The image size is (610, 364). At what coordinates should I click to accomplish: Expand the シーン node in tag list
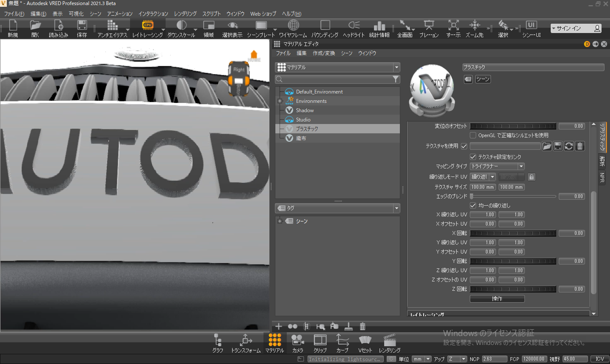280,221
